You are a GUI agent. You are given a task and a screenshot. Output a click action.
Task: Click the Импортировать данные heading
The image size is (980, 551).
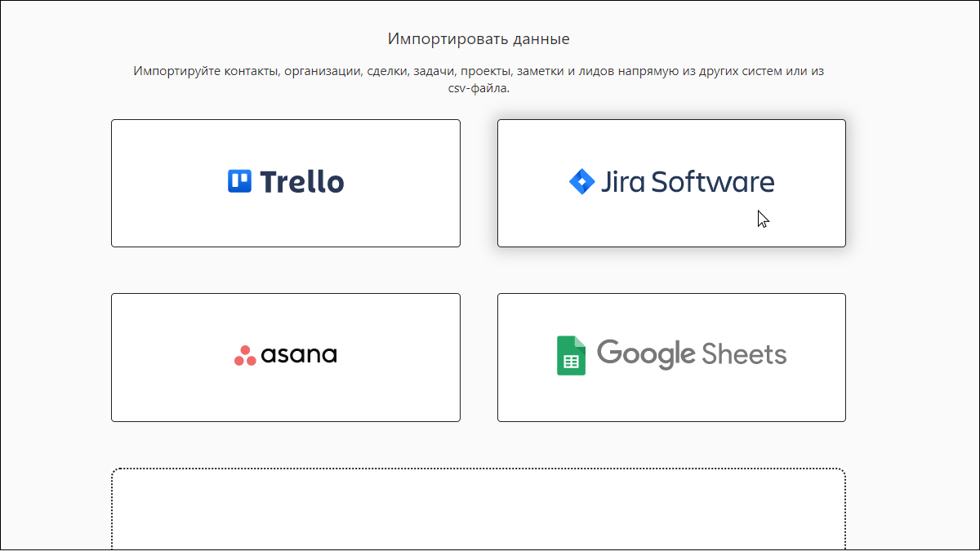coord(479,38)
